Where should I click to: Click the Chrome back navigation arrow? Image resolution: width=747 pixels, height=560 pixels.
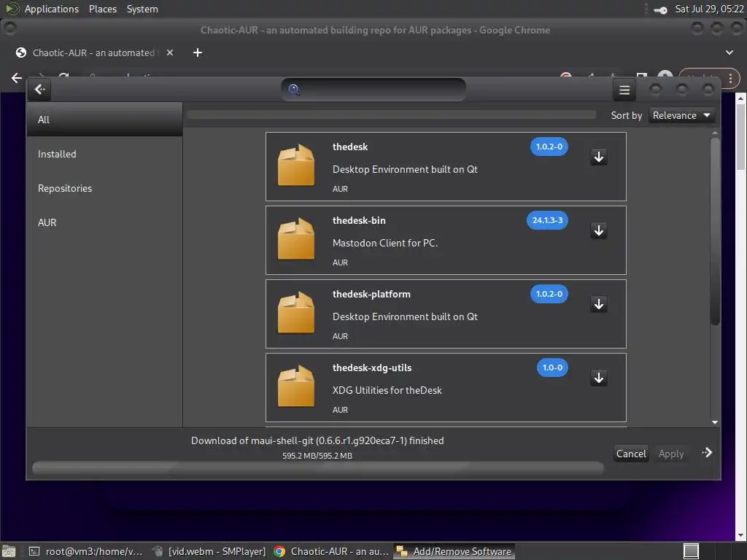pyautogui.click(x=17, y=77)
